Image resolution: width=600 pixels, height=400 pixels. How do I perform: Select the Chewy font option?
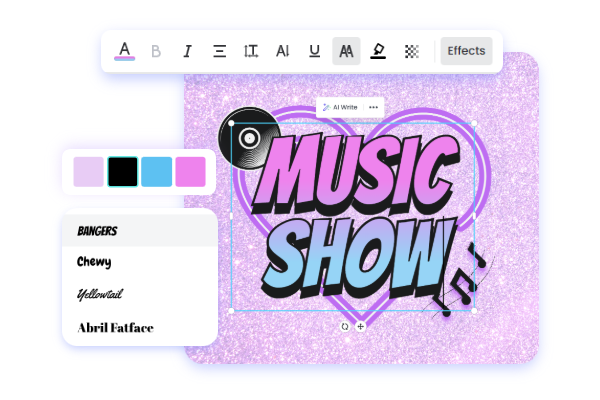pos(94,262)
